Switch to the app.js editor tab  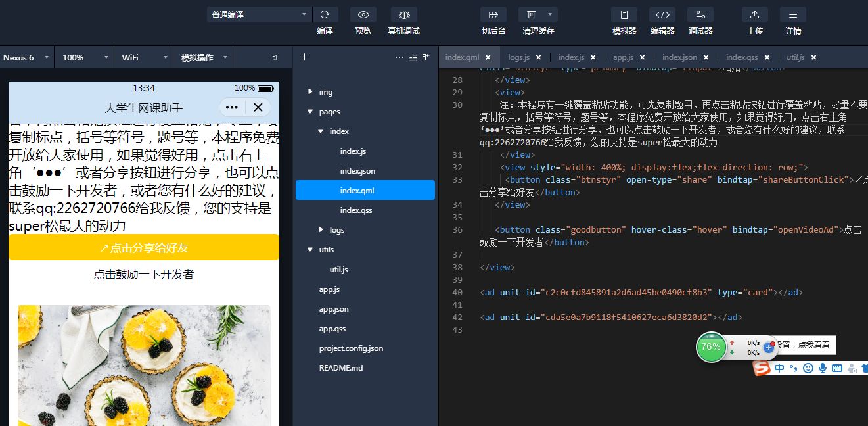[x=622, y=57]
